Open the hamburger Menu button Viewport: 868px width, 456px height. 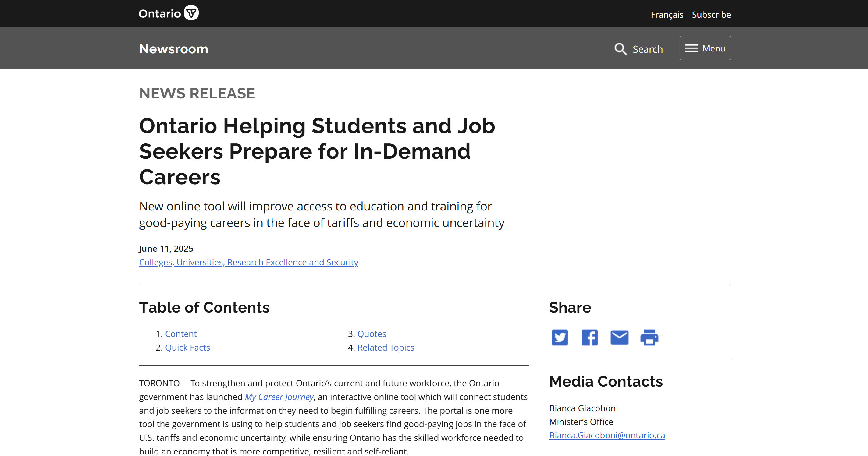click(x=705, y=48)
